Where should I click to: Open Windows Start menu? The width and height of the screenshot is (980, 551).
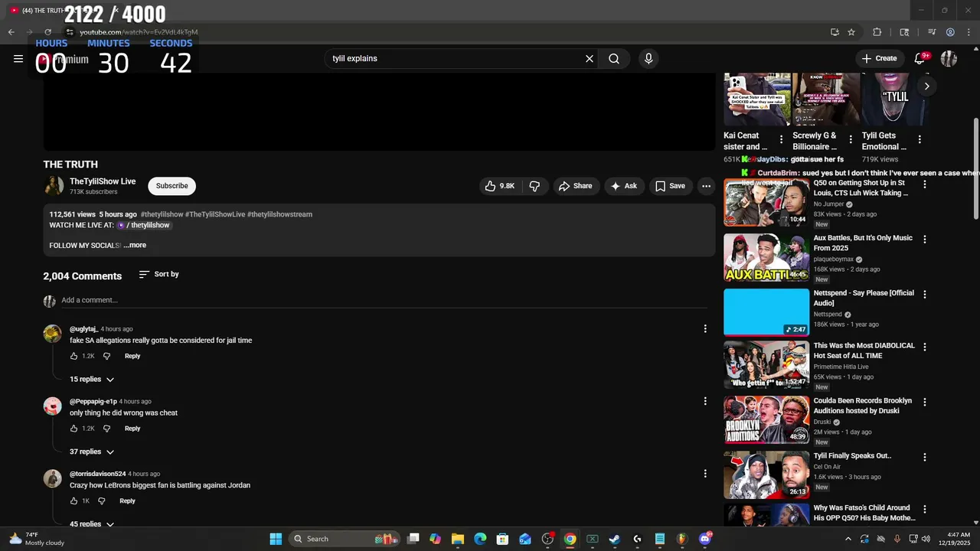pos(276,539)
